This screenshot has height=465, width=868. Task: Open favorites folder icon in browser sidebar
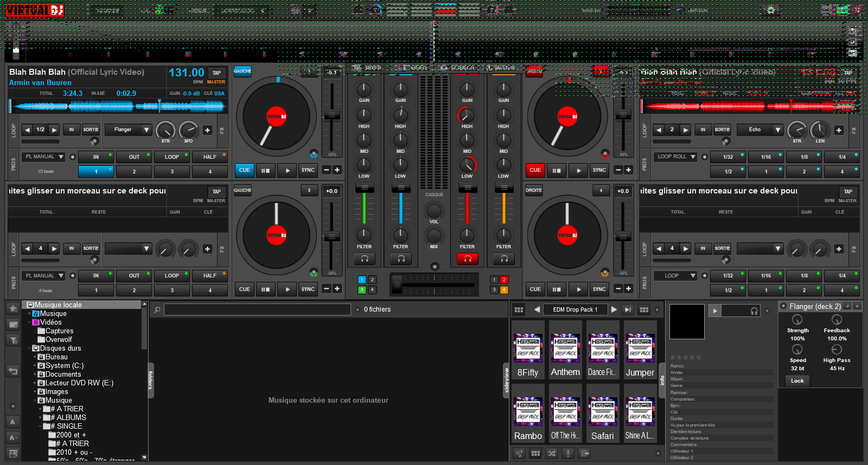tap(13, 308)
